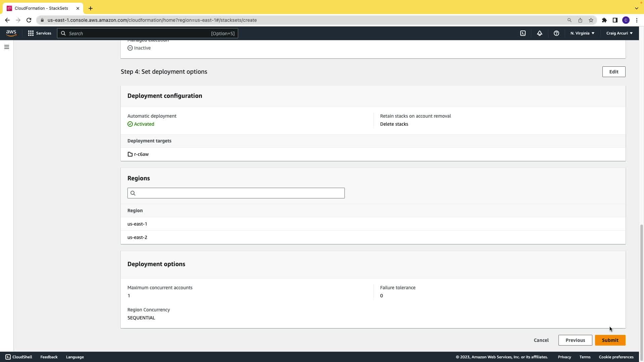Cancel the StackSet wizard
Screen dimensions: 644x362
point(541,340)
